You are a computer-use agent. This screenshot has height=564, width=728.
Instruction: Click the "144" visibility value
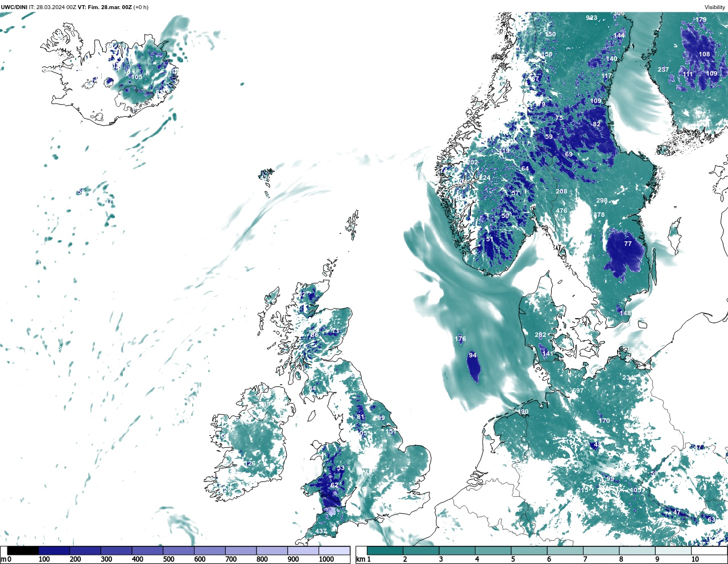click(x=619, y=35)
